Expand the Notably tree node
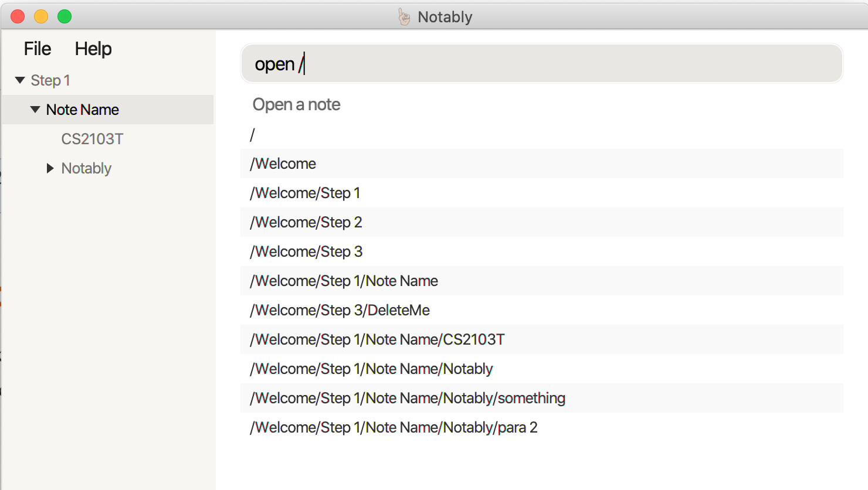This screenshot has width=868, height=490. tap(50, 168)
